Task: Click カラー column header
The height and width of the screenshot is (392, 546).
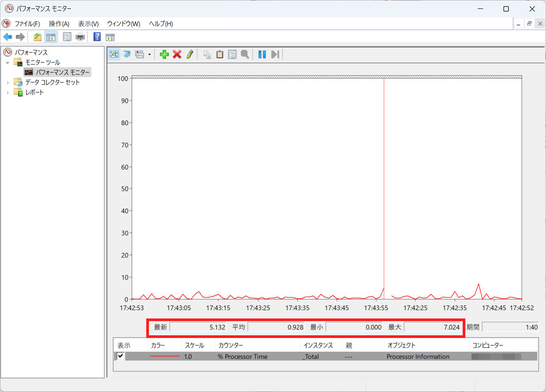Action: click(x=158, y=345)
